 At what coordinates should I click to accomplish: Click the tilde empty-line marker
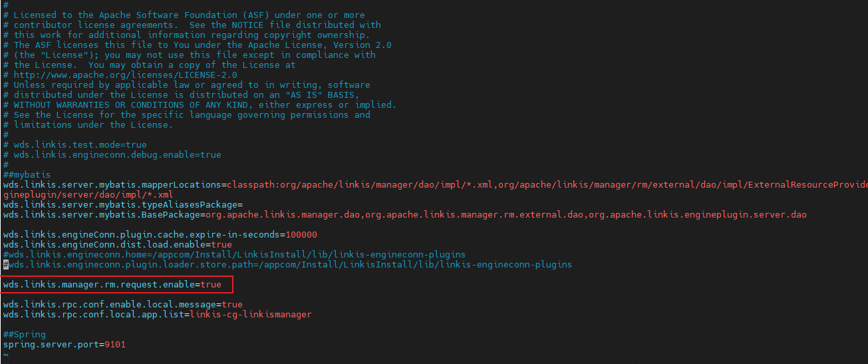pyautogui.click(x=5, y=355)
